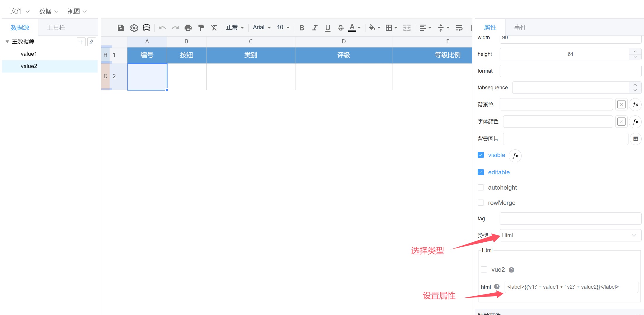Uncheck the visible checkbox
Image resolution: width=644 pixels, height=315 pixels.
point(481,155)
